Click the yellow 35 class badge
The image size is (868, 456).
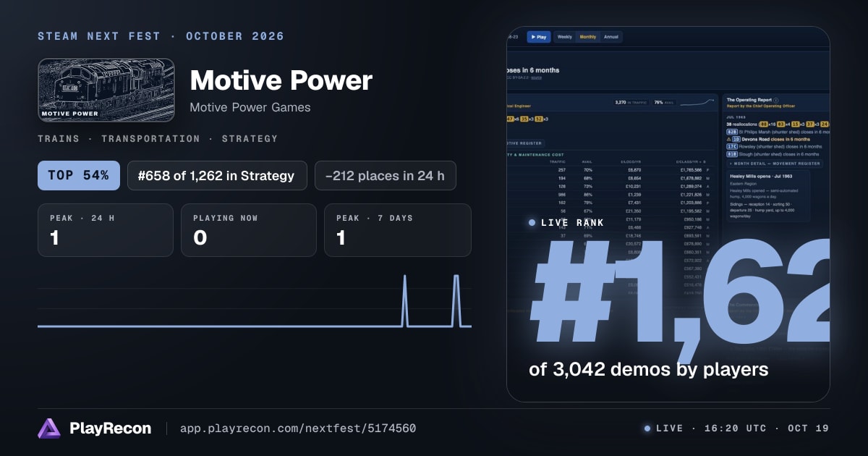(524, 119)
